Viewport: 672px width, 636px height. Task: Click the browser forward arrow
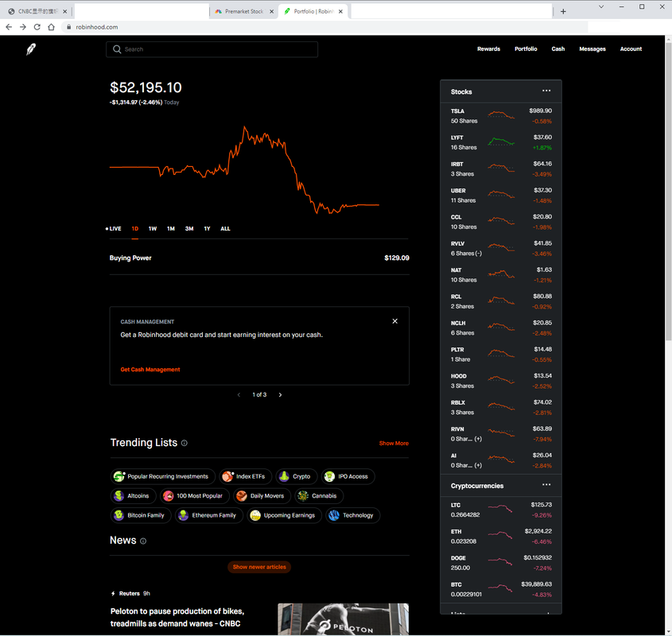point(23,27)
